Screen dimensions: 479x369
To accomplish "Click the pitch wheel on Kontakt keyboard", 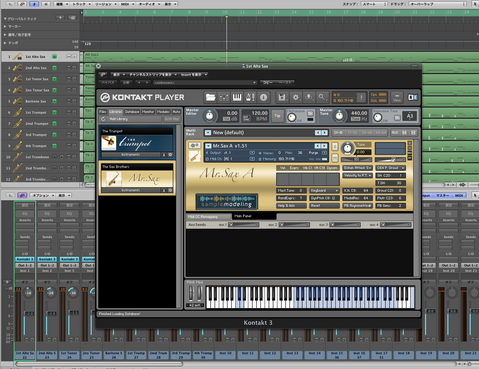I will 191,294.
